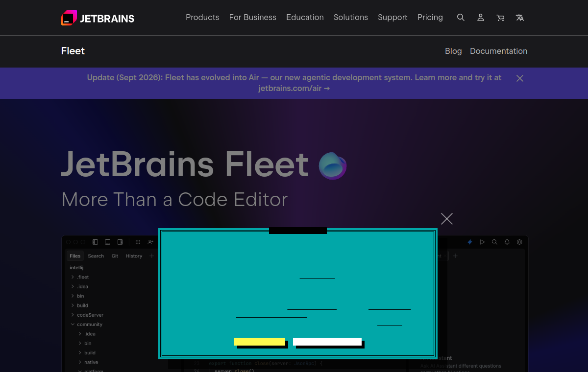The image size is (588, 372).
Task: Expand bin folder under community
Action: (x=80, y=343)
